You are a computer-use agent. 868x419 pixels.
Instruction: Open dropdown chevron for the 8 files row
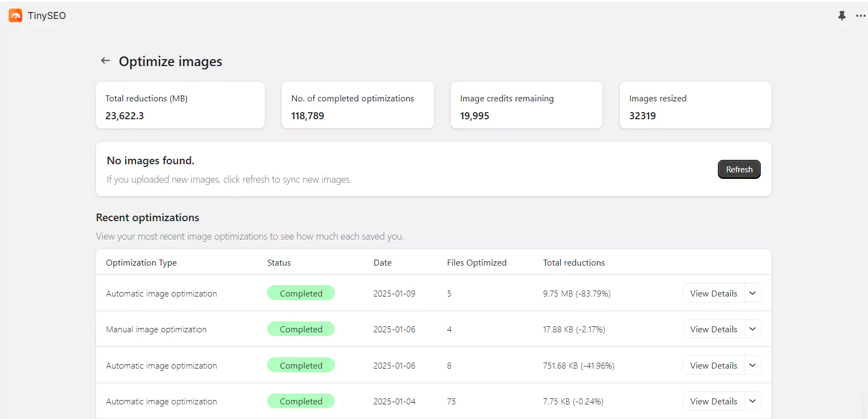(753, 365)
